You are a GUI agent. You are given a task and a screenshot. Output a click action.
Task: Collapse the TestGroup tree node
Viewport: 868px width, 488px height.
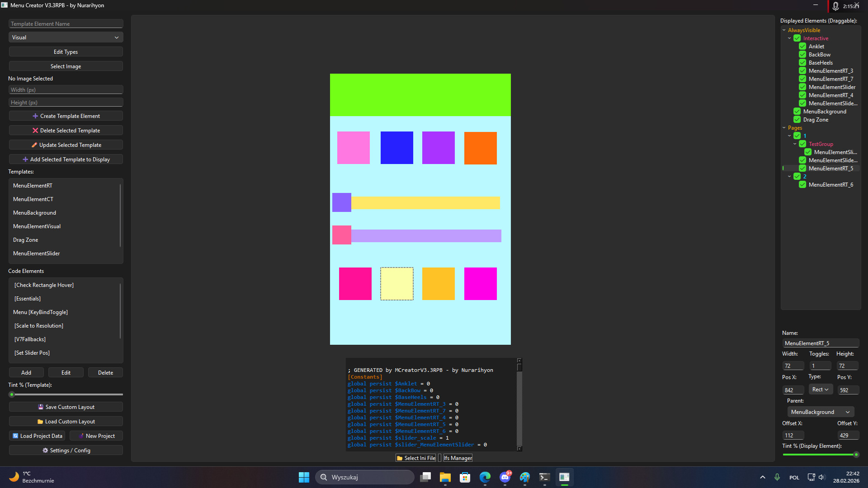coord(795,144)
